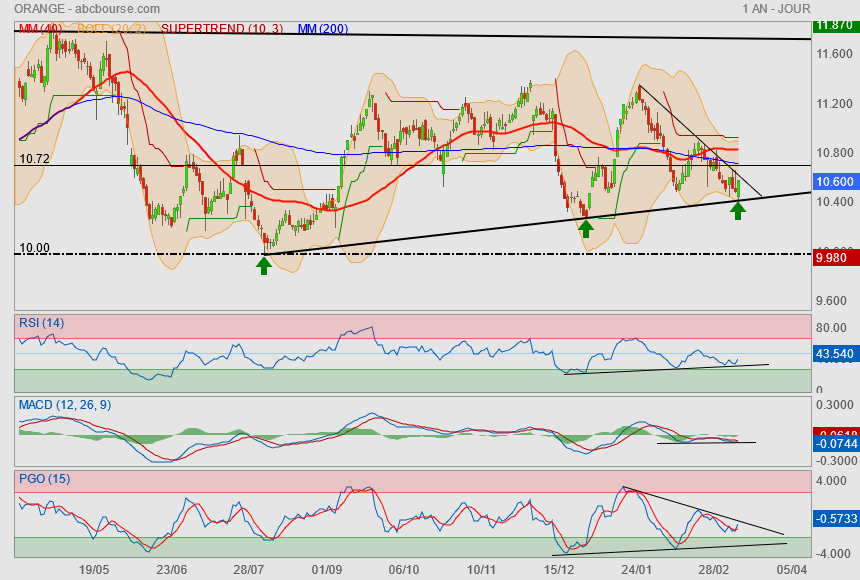Click the blue -0.0744 MACD value tag
The height and width of the screenshot is (580, 860).
[x=834, y=444]
